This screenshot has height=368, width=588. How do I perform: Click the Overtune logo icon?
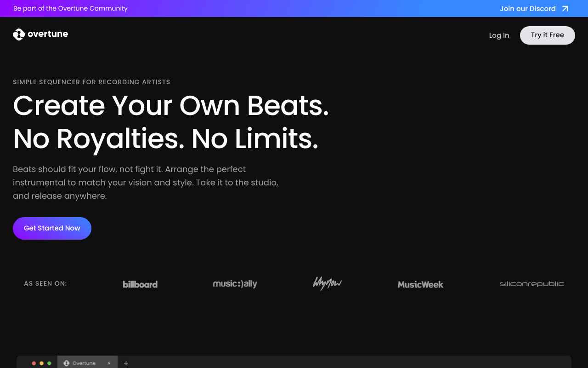coord(18,34)
